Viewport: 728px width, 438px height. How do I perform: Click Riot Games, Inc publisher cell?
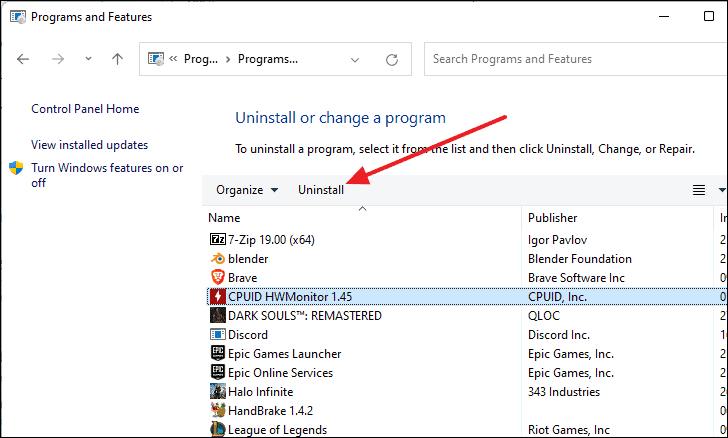tap(569, 430)
